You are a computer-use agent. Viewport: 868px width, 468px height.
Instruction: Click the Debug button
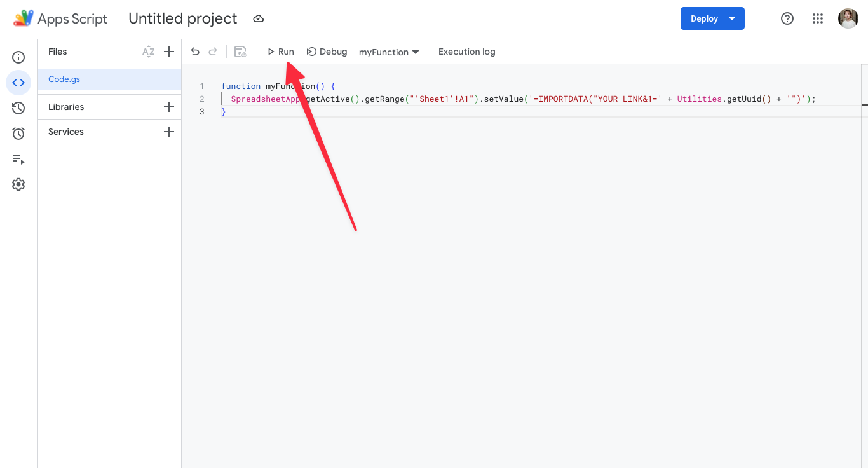pyautogui.click(x=327, y=52)
